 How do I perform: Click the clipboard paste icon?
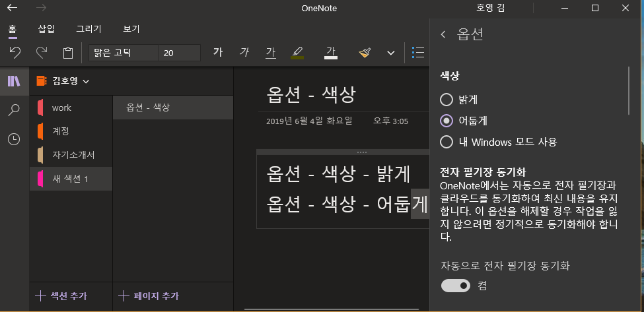click(68, 53)
